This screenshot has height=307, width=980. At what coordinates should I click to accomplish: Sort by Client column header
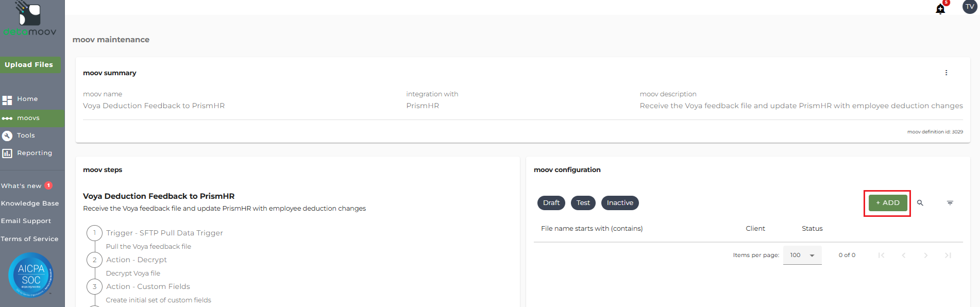(x=755, y=229)
